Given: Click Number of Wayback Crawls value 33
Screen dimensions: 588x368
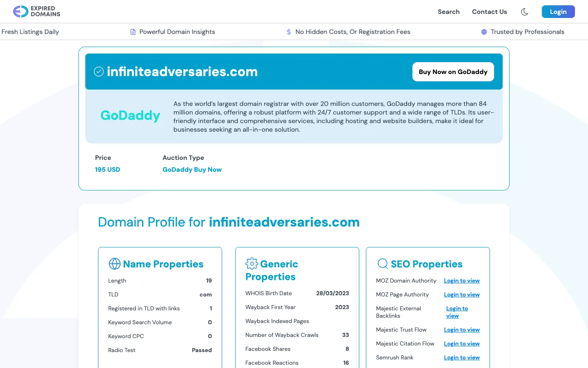Looking at the screenshot, I should click(x=345, y=335).
